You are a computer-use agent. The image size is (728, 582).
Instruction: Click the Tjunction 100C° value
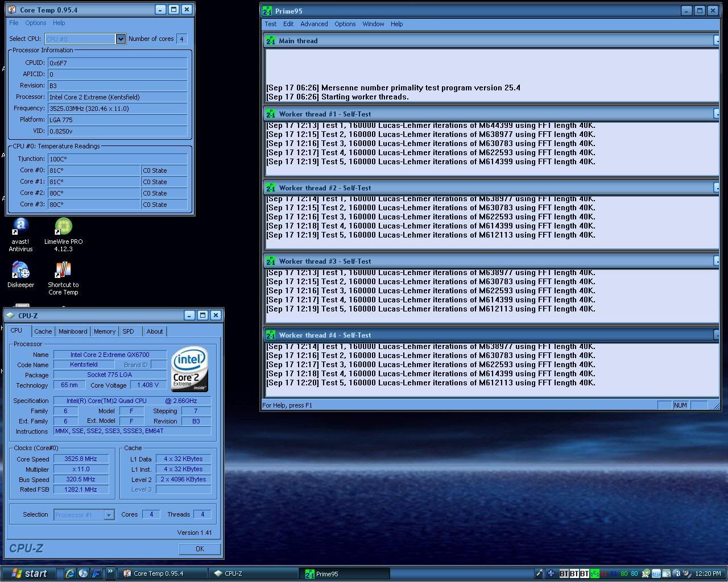point(118,159)
